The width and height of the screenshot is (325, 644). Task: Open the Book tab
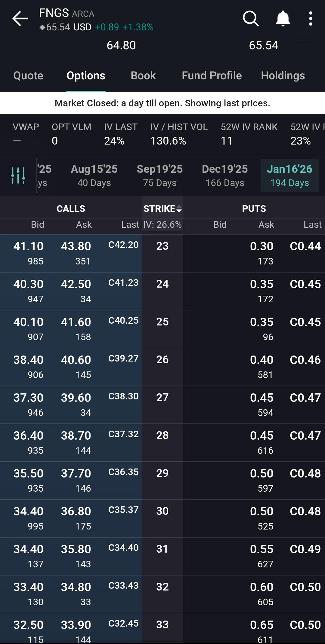[x=143, y=75]
